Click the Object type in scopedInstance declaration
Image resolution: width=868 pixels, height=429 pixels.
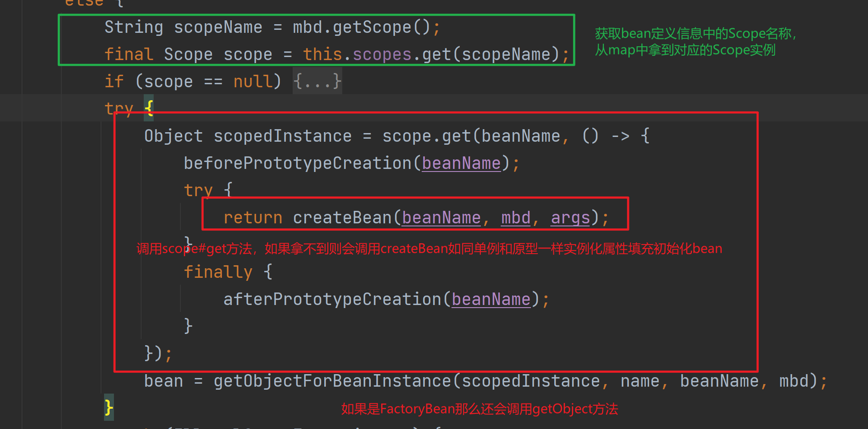tap(174, 136)
